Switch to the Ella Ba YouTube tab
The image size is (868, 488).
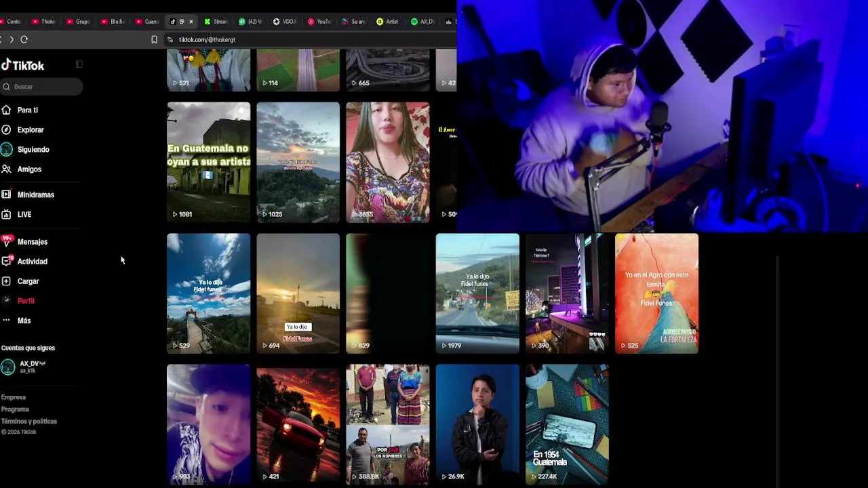[x=113, y=22]
